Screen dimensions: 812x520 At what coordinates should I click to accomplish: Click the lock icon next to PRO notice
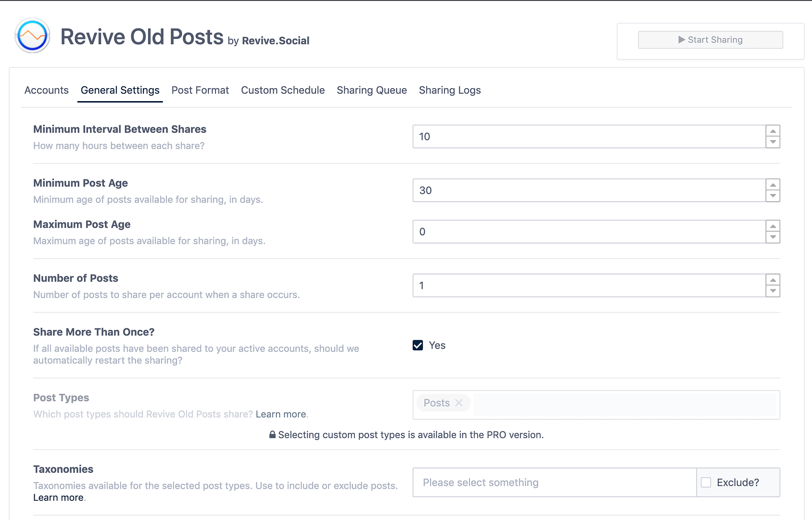(271, 435)
